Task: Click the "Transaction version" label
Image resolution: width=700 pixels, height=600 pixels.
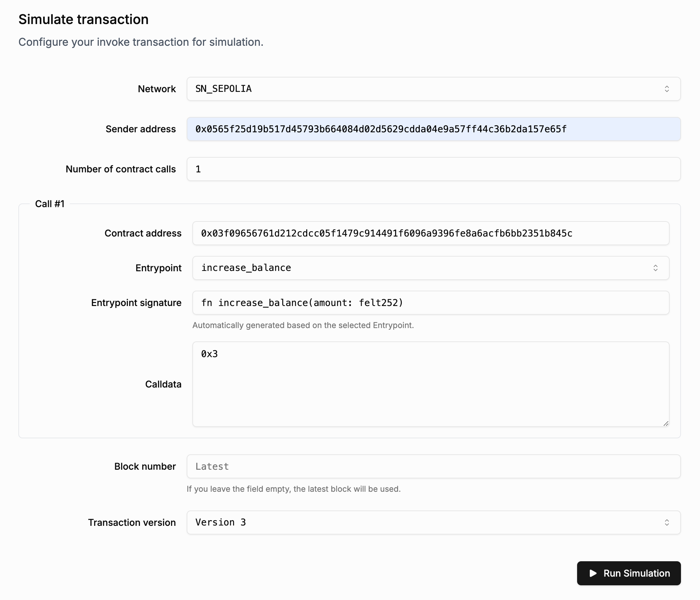Action: (132, 522)
